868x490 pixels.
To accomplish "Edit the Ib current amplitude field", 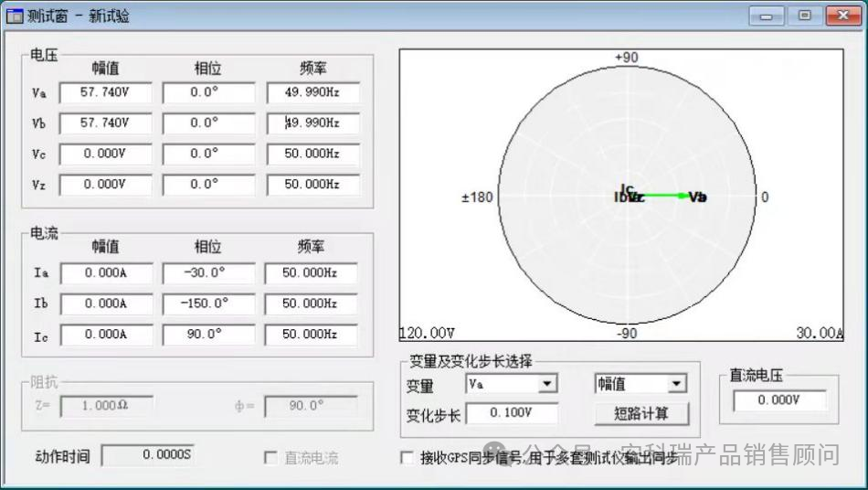I will [x=106, y=304].
